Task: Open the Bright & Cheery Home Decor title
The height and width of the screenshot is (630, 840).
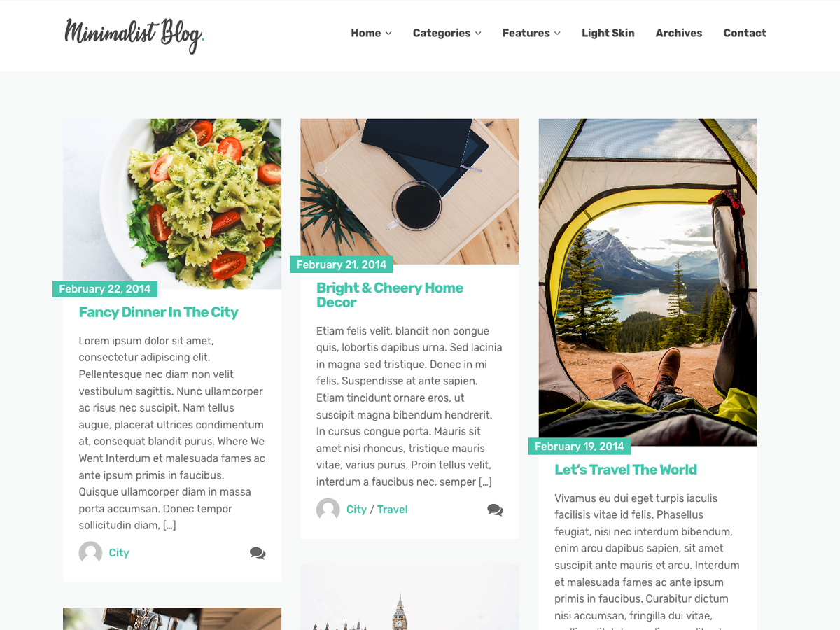Action: pyautogui.click(x=390, y=295)
